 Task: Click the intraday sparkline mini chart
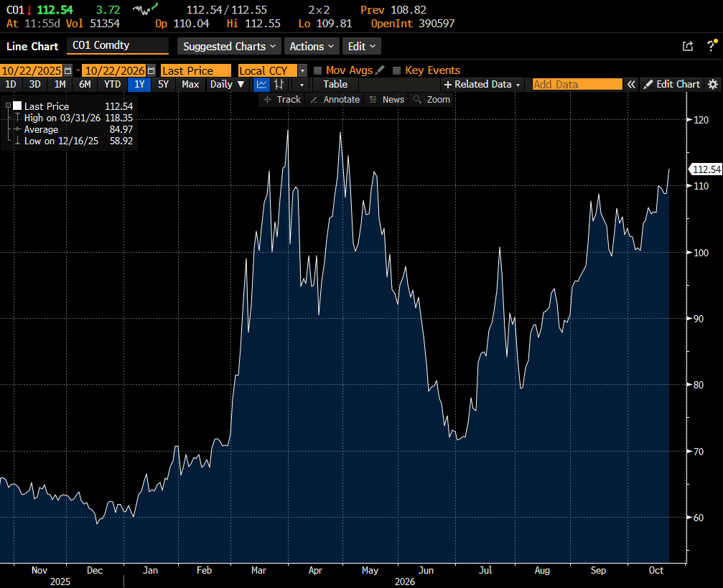pos(145,9)
